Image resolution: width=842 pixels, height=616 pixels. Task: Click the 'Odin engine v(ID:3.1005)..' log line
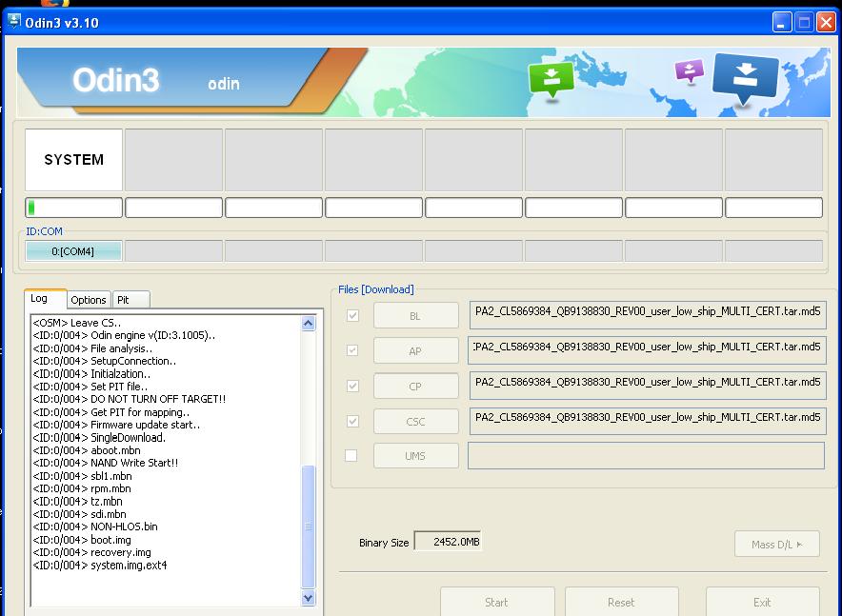pyautogui.click(x=124, y=335)
